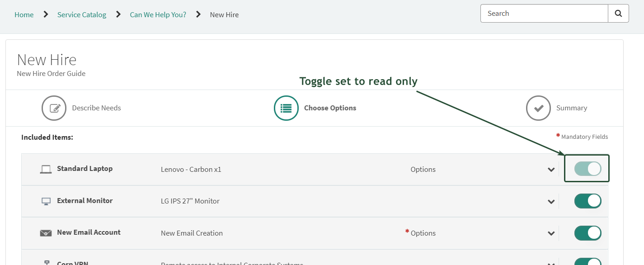Toggle the read-only Standard Laptop switch
Screen dimensions: 644x265
587,168
